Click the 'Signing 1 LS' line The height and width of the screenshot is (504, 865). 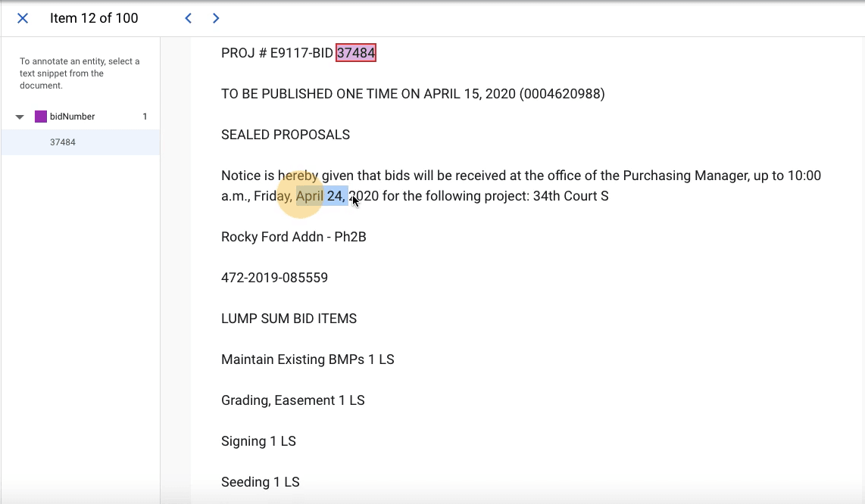(x=258, y=441)
